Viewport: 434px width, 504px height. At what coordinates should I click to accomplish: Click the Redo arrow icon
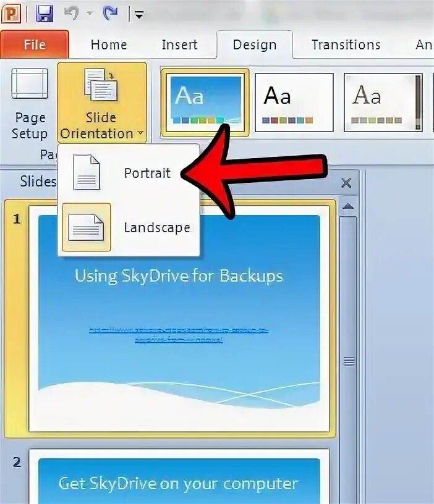(110, 13)
